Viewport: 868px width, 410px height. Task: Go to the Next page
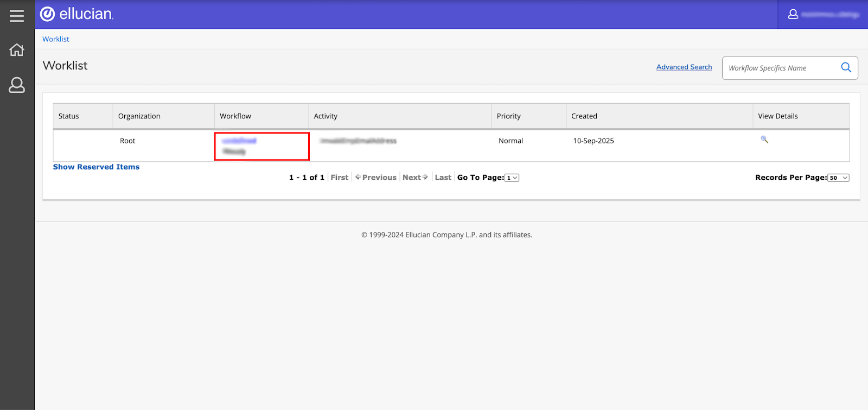pos(415,178)
